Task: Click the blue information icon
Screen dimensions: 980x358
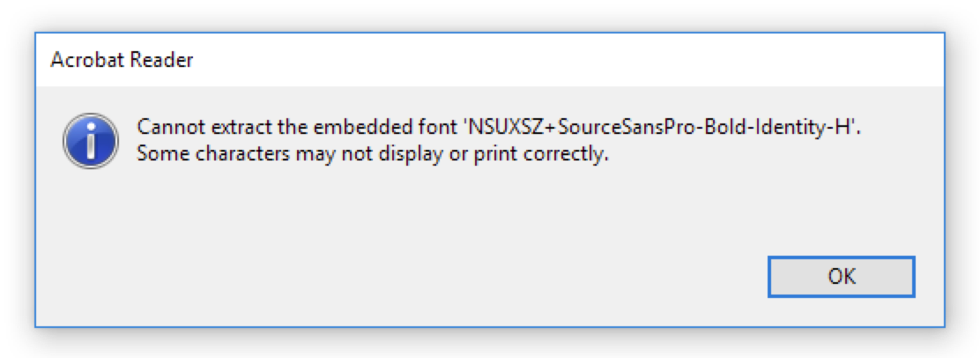Action: pyautogui.click(x=91, y=141)
